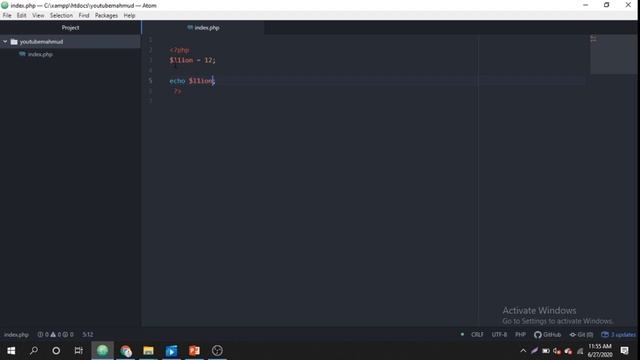640x360 pixels.
Task: Change the UTF-8 encoding selector
Action: 499,335
